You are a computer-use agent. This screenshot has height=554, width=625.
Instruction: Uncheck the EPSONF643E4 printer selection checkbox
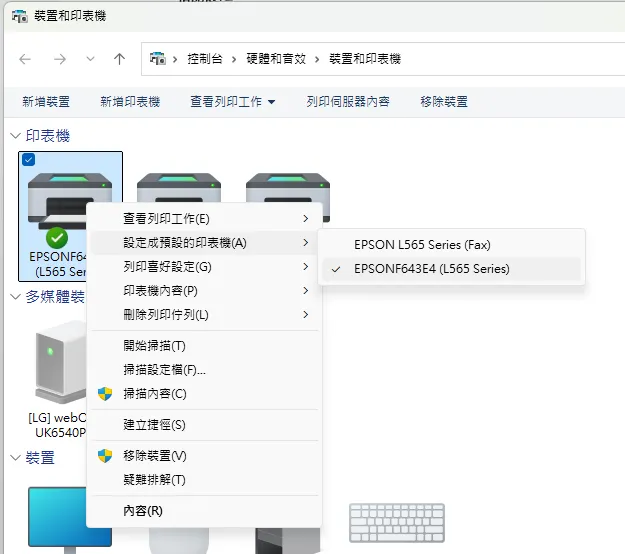pyautogui.click(x=29, y=160)
